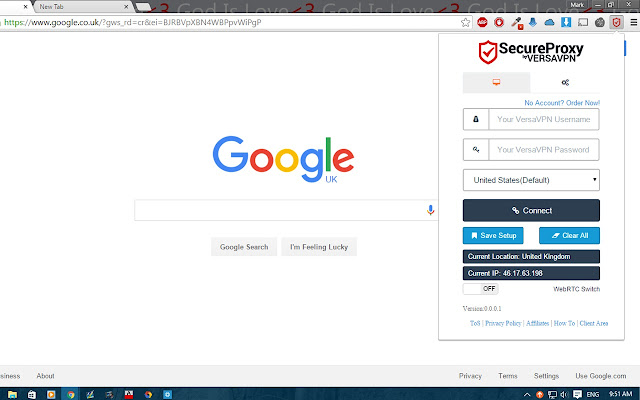Open the Client Area link
This screenshot has height=400, width=640.
pos(593,323)
